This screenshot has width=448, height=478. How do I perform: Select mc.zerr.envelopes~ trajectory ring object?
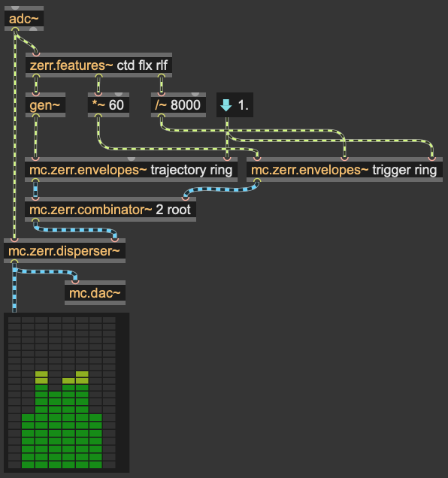tap(131, 170)
